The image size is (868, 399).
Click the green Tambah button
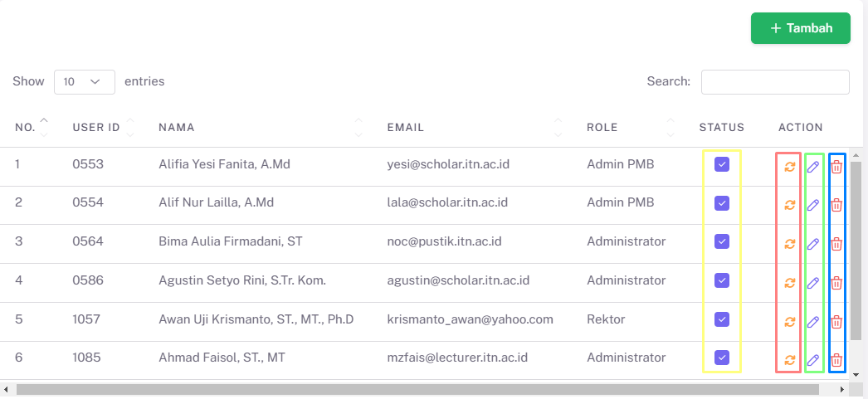tap(801, 28)
